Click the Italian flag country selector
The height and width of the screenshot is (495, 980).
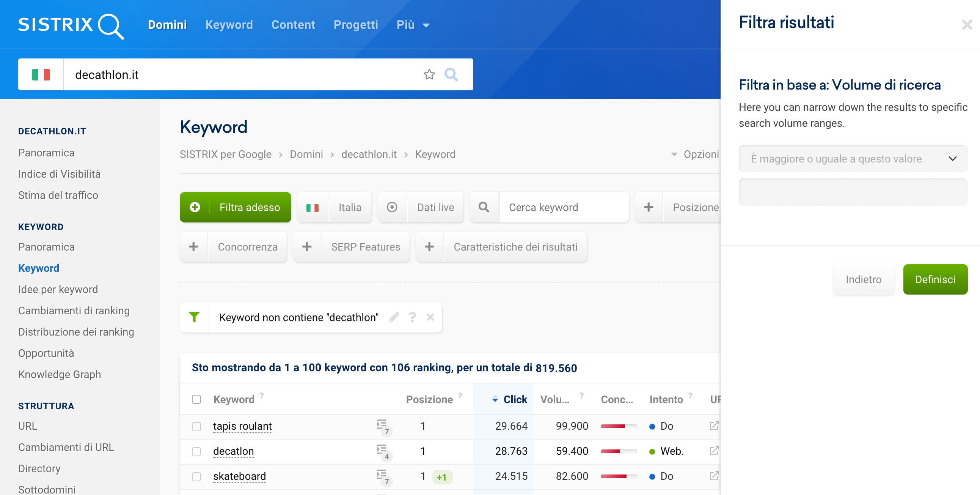point(41,75)
